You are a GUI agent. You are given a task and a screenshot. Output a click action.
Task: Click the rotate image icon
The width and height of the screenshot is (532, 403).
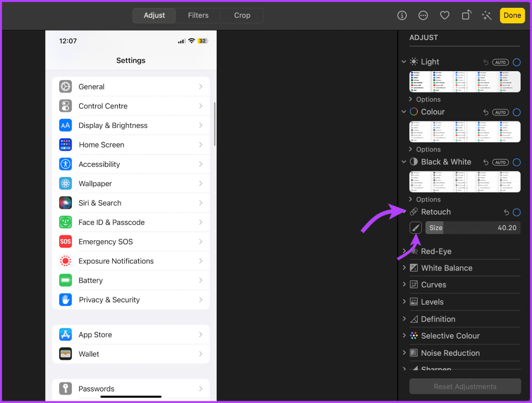pyautogui.click(x=466, y=16)
